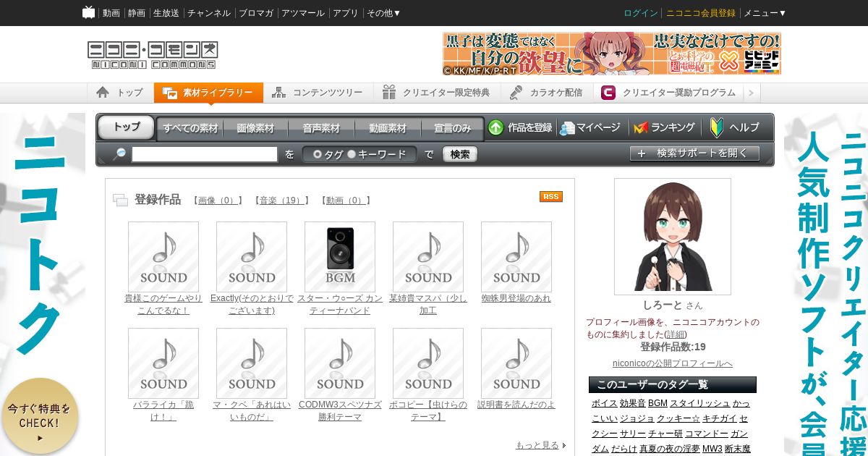Filter registered works by 画像（0）
868x456 pixels.
point(218,200)
